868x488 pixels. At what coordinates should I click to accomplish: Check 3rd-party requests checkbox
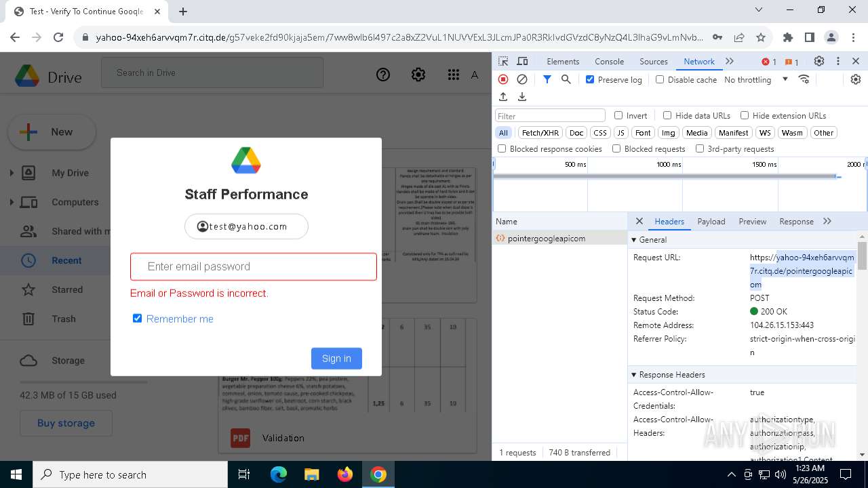coord(700,148)
